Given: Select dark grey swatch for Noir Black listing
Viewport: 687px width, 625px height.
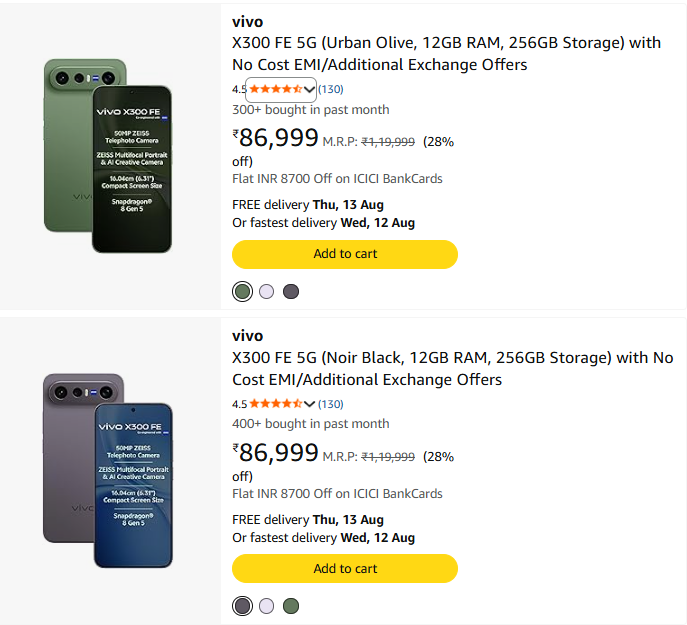Looking at the screenshot, I should click(x=242, y=606).
